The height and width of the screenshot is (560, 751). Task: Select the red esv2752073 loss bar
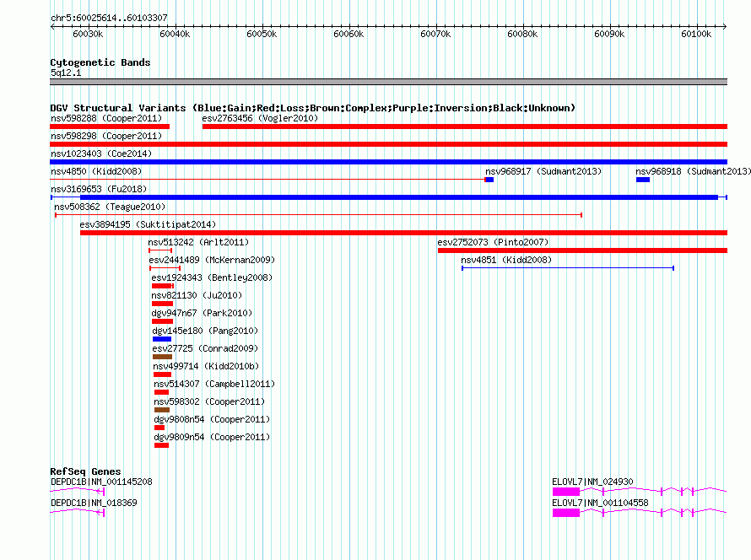(x=582, y=250)
